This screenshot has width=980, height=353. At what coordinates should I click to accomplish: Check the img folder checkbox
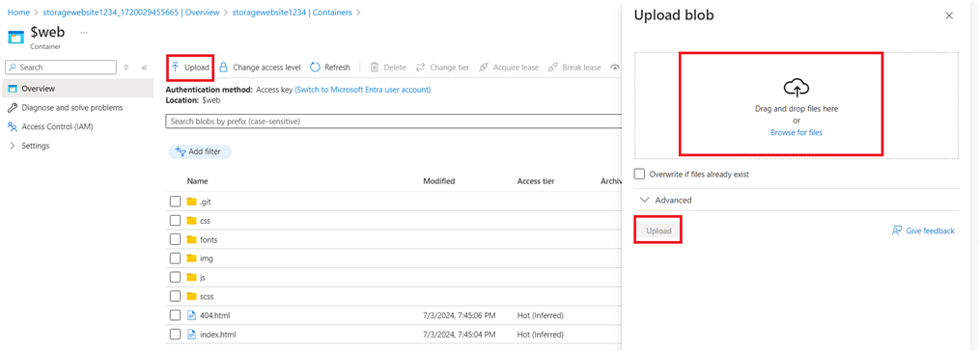coord(175,258)
